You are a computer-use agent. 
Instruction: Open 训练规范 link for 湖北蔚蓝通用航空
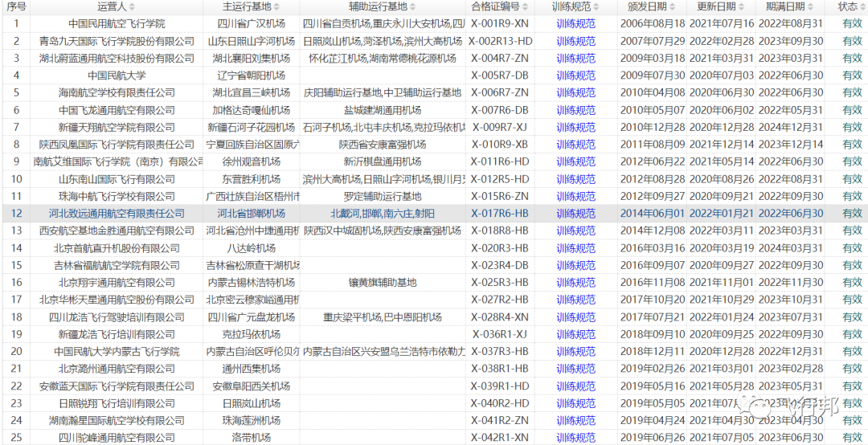point(575,58)
